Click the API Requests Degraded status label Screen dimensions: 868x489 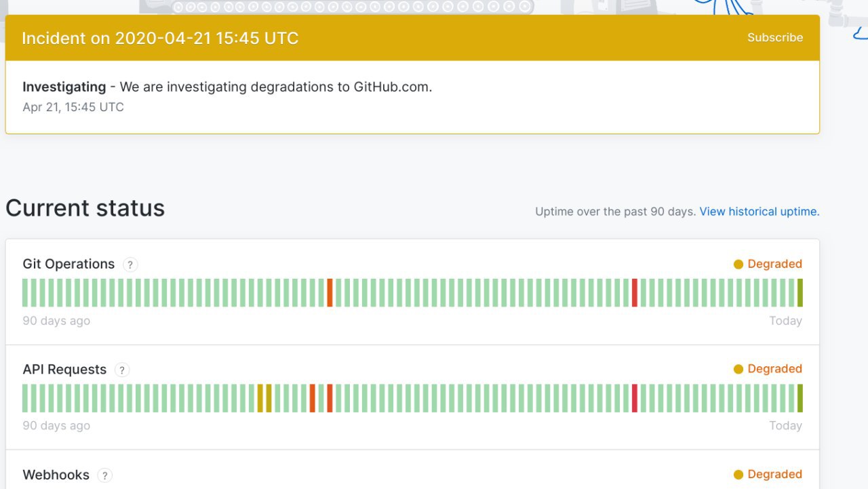774,369
